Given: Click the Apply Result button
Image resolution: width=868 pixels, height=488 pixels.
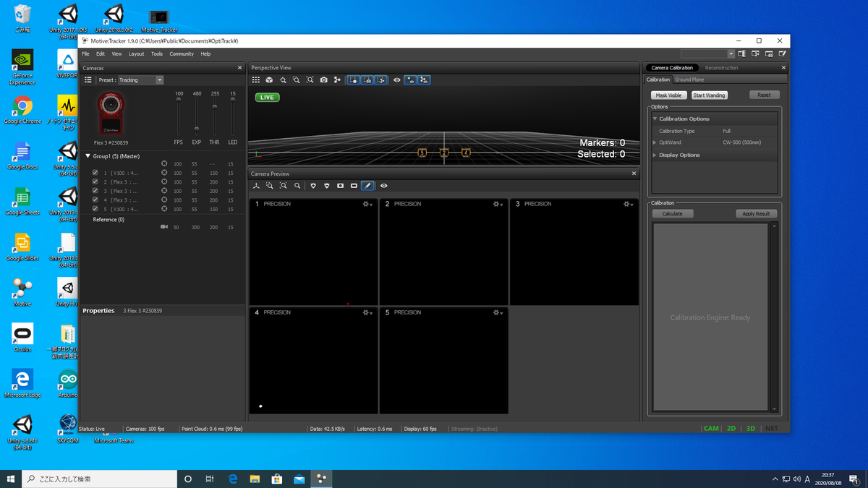Looking at the screenshot, I should (x=756, y=214).
